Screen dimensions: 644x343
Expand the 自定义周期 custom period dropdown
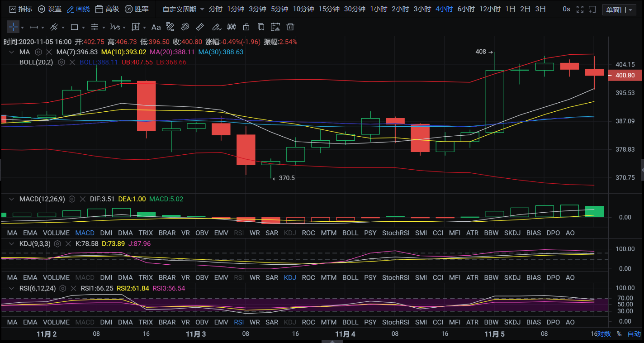click(183, 9)
